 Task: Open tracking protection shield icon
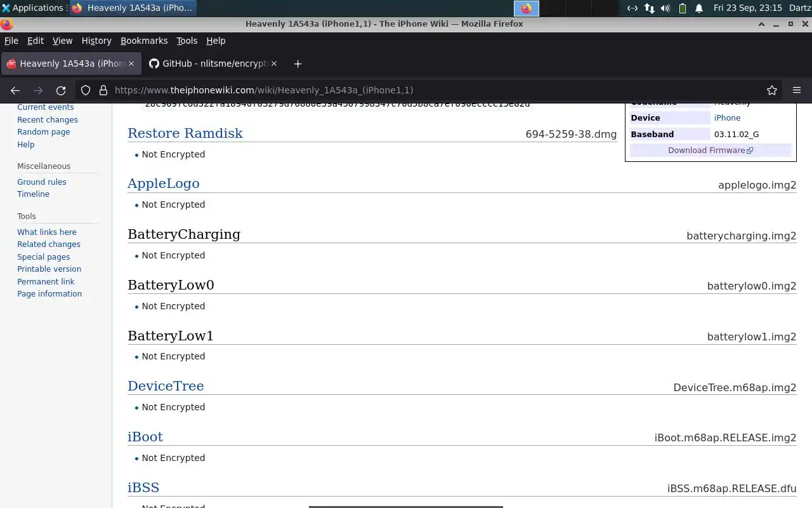coord(86,90)
